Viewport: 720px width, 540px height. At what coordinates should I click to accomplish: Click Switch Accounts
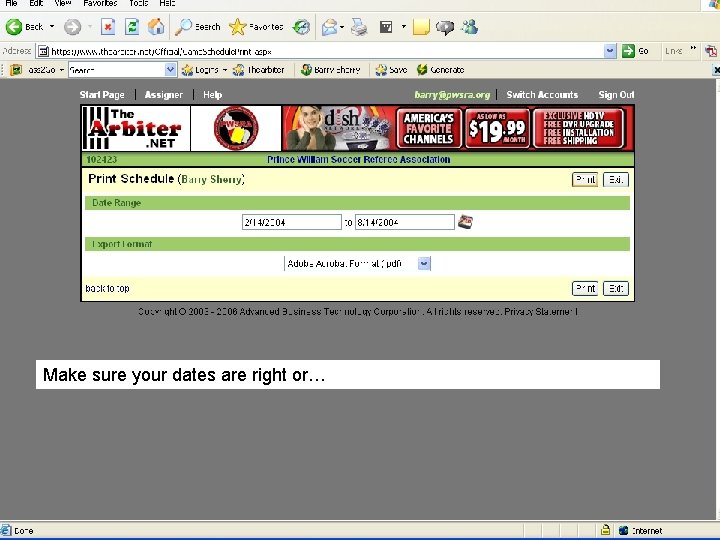click(x=542, y=95)
